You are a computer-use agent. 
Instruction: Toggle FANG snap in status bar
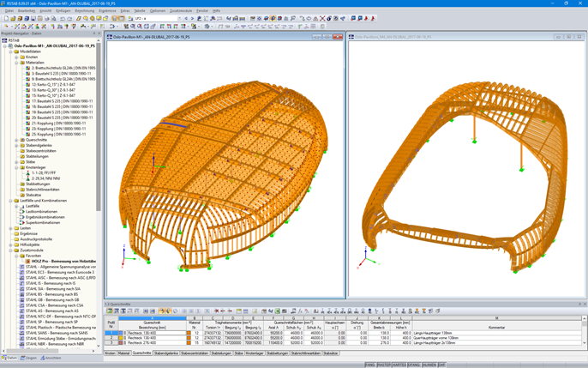[x=370, y=365]
